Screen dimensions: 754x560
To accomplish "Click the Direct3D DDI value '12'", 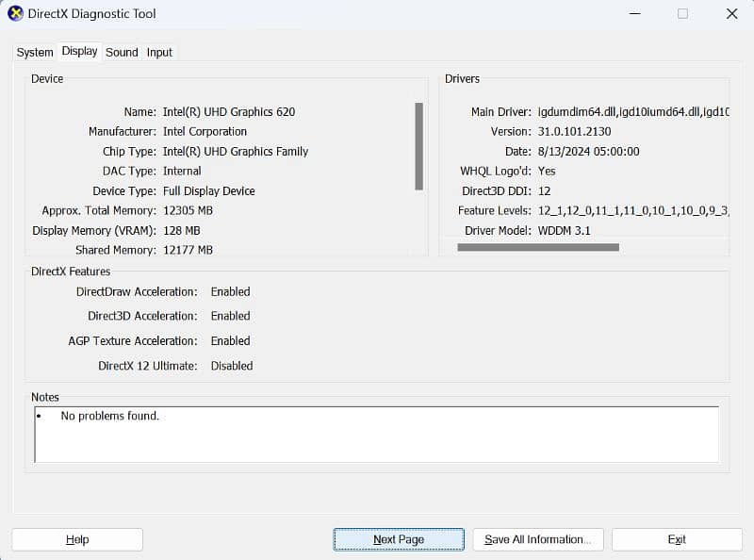I will [x=545, y=191].
